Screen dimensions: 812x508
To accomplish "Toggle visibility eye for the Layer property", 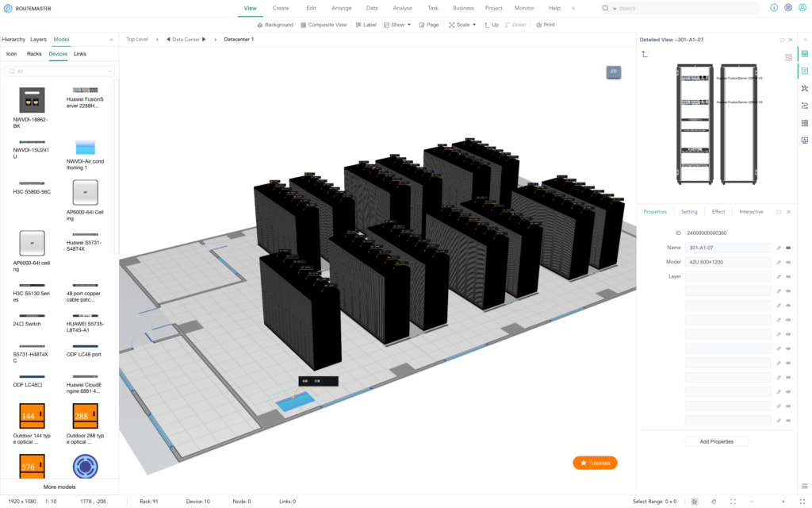I will point(788,276).
